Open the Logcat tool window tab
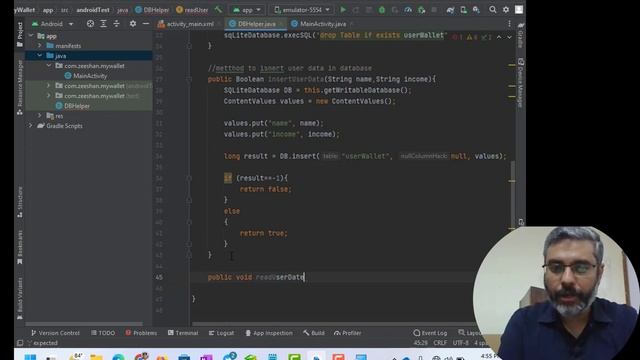 pos(221,333)
